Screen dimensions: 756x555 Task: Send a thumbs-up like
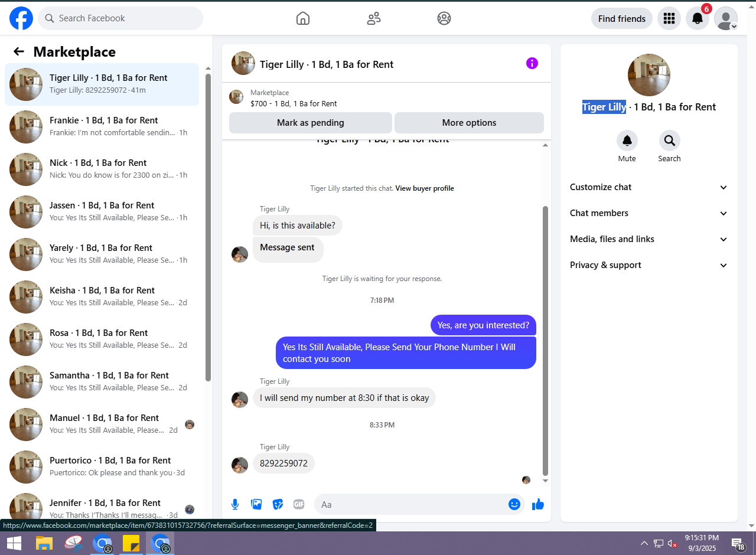tap(538, 504)
